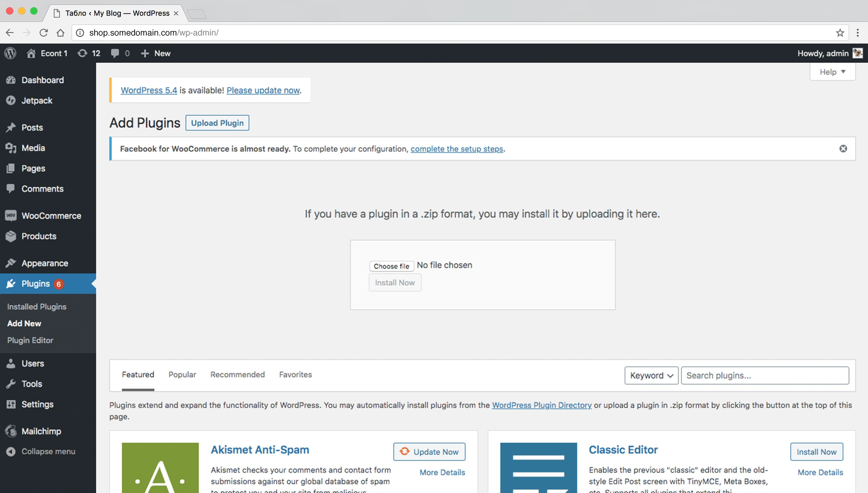Viewport: 868px width, 493px height.
Task: Open the Classic Editor title link
Action: click(x=623, y=450)
